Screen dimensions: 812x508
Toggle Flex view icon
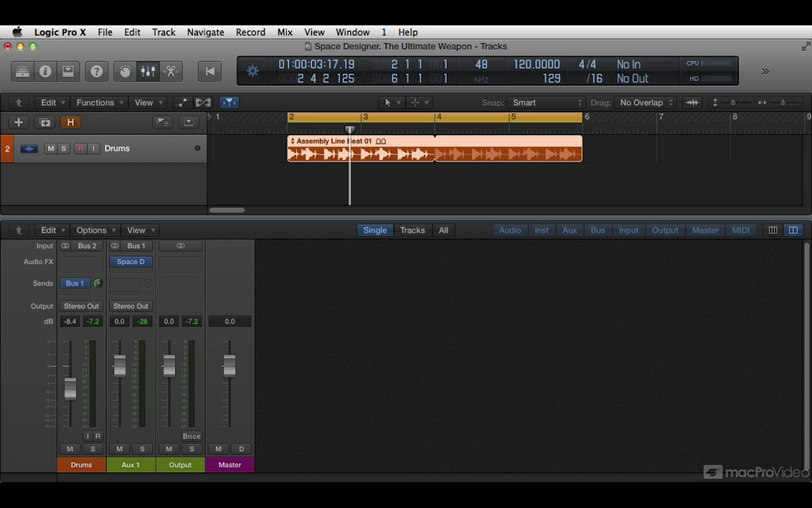[203, 102]
